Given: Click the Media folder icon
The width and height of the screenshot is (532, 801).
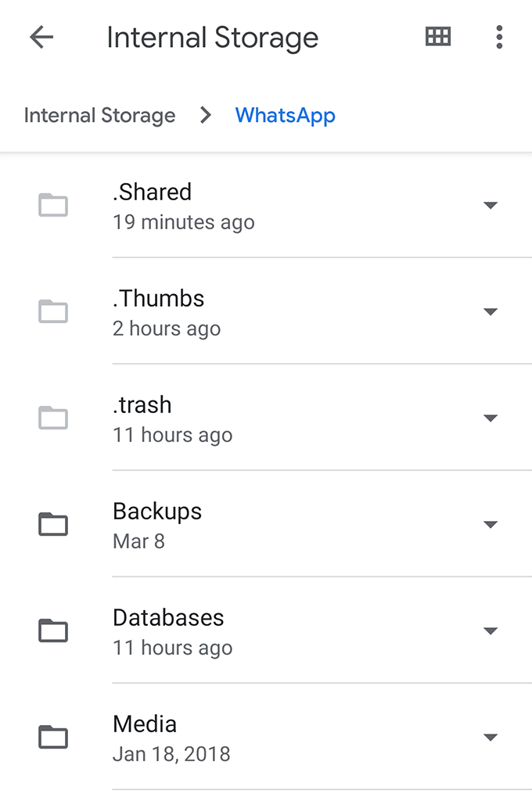Looking at the screenshot, I should (52, 737).
